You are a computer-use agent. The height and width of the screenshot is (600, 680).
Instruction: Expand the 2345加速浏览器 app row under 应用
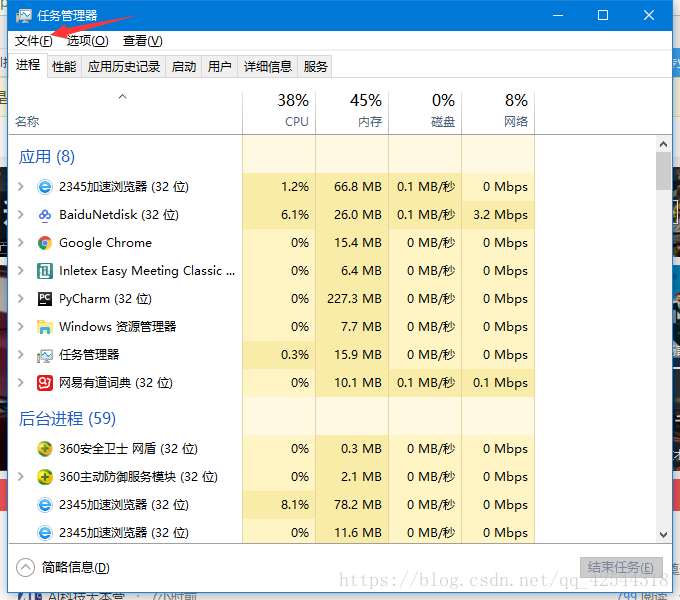click(x=20, y=187)
